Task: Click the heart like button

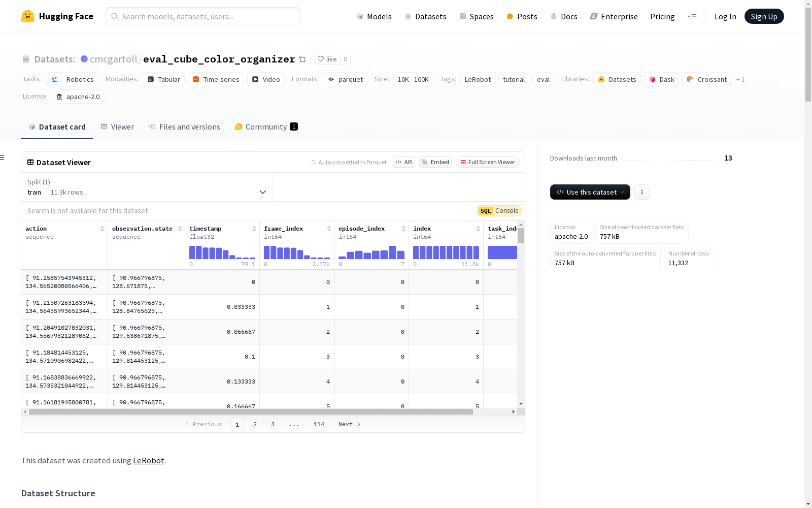Action: coord(327,59)
